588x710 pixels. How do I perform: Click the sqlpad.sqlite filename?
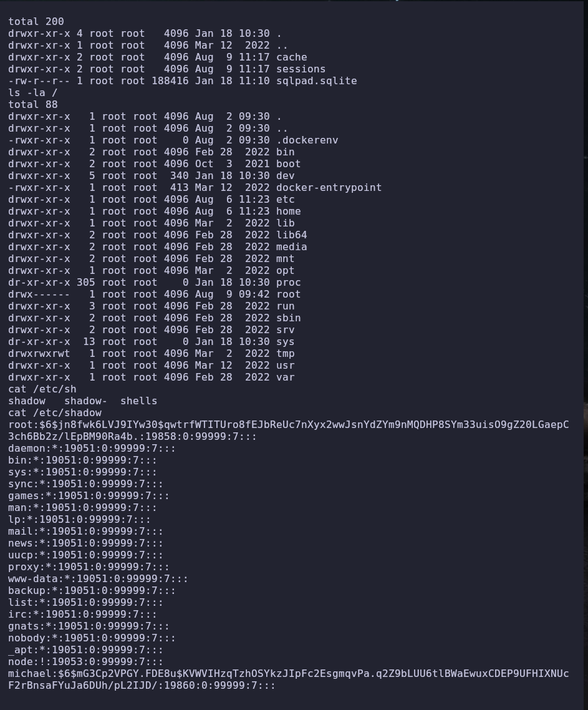point(316,81)
